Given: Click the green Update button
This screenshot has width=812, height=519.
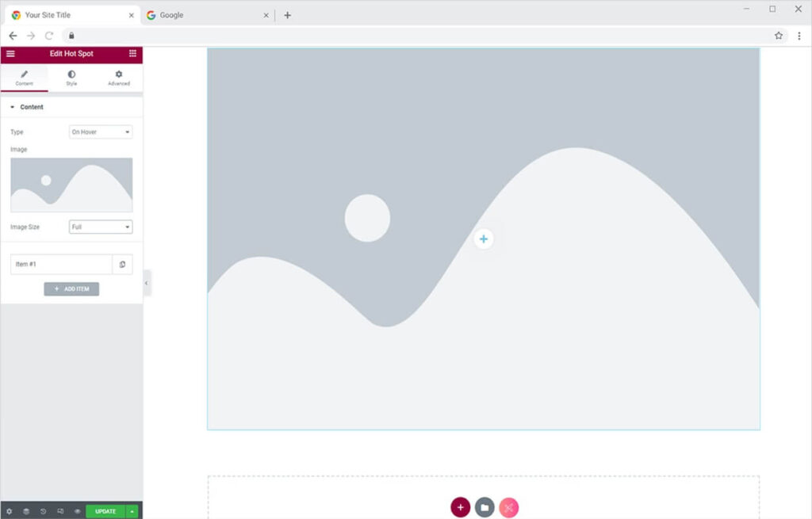Looking at the screenshot, I should point(105,511).
